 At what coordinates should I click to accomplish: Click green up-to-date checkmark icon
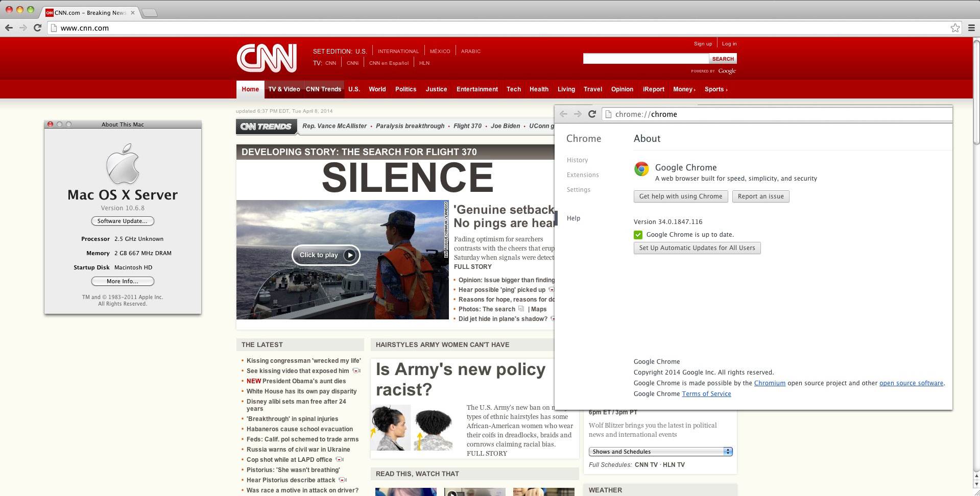[638, 235]
